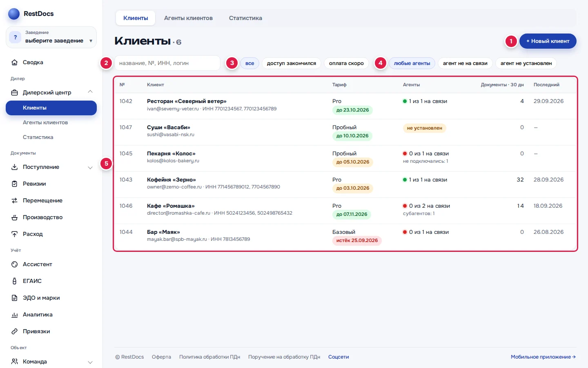Image resolution: width=588 pixels, height=368 pixels.
Task: Click the 'не установлен' agent badge
Action: pos(425,128)
